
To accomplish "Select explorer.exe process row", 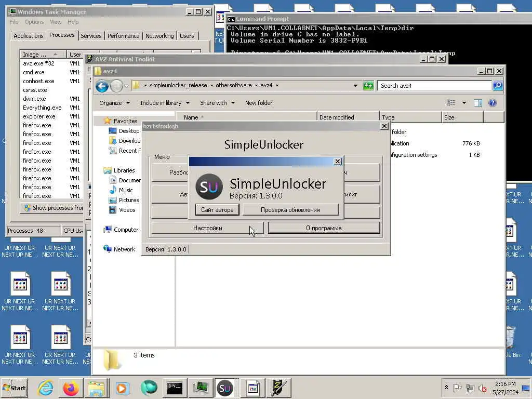I will (51, 116).
